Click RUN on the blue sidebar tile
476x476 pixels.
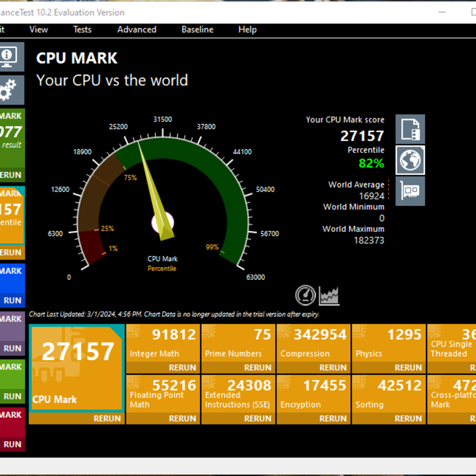pyautogui.click(x=12, y=300)
